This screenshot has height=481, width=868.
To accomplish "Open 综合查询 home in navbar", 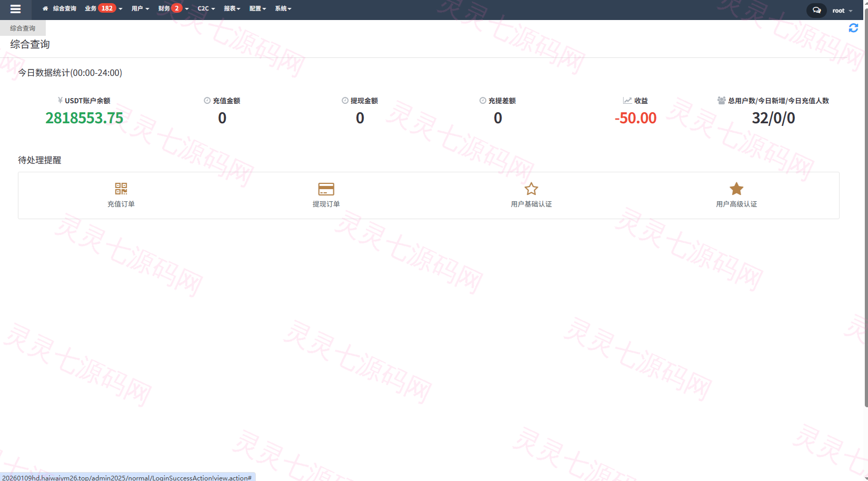I will pos(59,8).
